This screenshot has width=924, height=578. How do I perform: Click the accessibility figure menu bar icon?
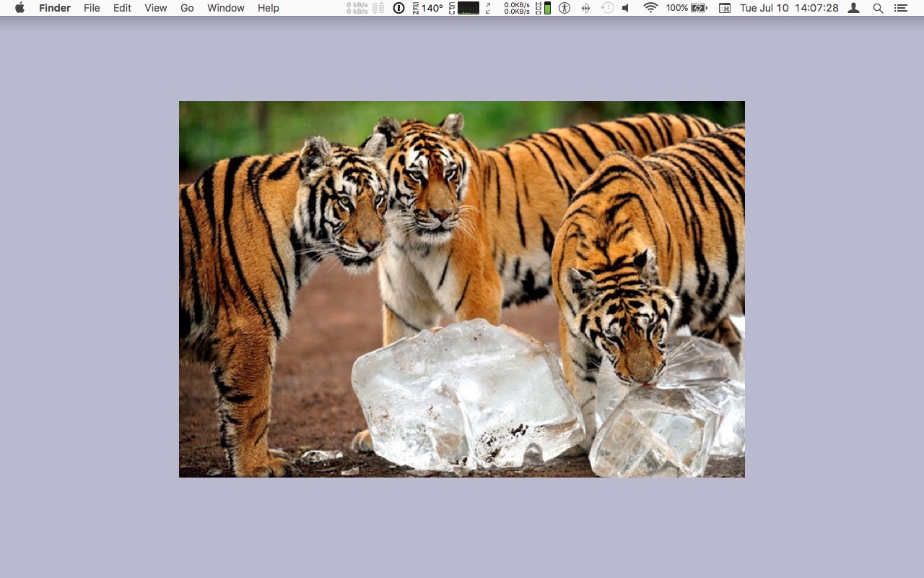pos(565,8)
